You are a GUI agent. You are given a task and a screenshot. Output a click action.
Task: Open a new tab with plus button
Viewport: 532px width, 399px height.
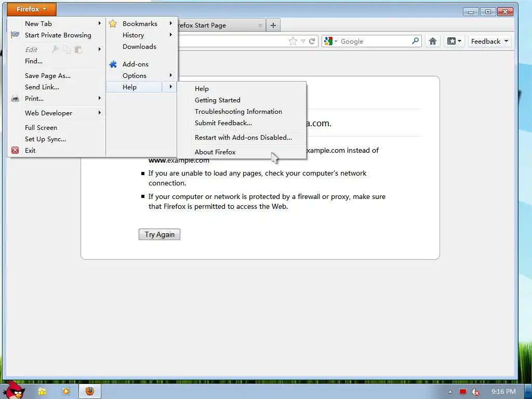[273, 25]
